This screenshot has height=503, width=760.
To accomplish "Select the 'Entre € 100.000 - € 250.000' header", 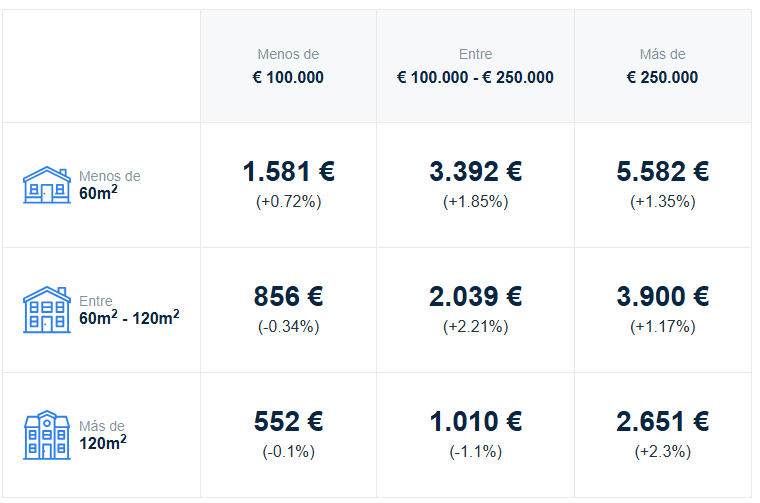I will tap(475, 66).
